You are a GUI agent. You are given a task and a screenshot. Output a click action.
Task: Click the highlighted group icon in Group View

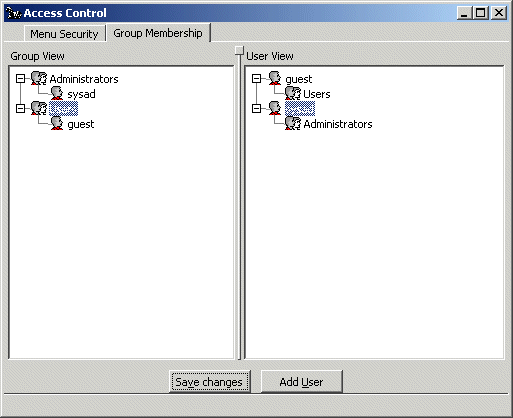[x=39, y=108]
